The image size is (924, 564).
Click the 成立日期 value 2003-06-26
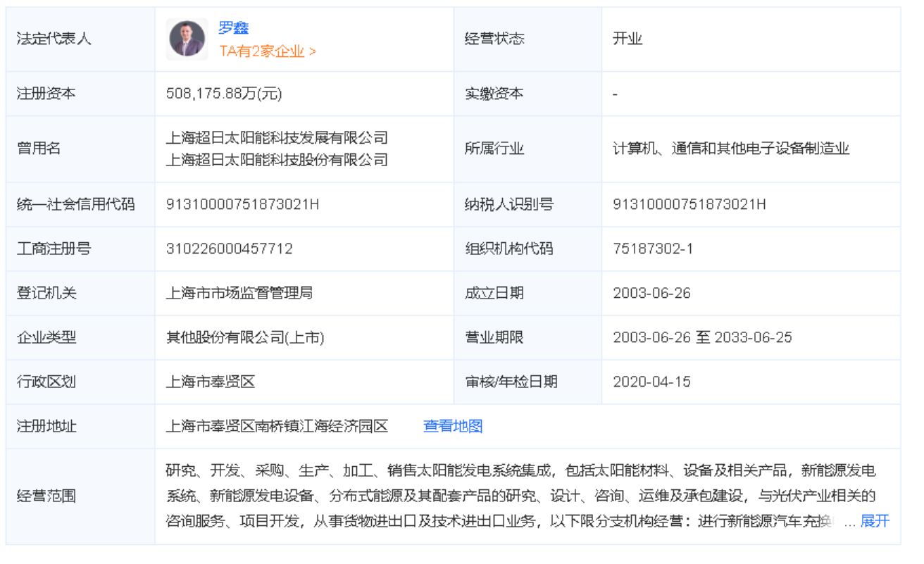point(651,293)
